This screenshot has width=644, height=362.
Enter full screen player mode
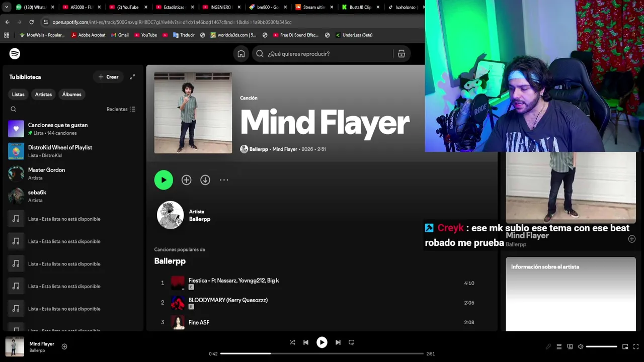click(636, 347)
